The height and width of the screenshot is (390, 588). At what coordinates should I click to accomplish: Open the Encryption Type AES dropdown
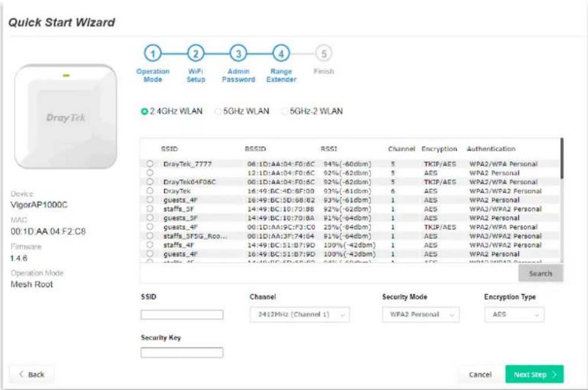(x=514, y=315)
